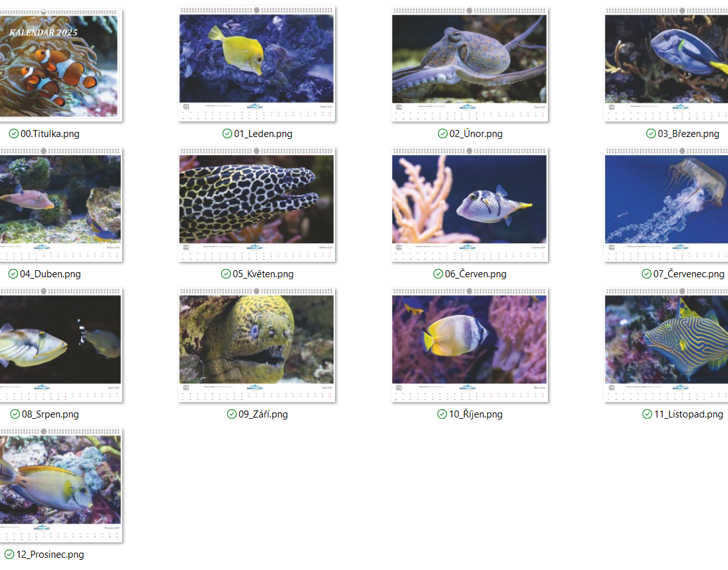The height and width of the screenshot is (570, 728).
Task: Click green checkmark icon beside 10_Říjen.png
Action: (442, 414)
